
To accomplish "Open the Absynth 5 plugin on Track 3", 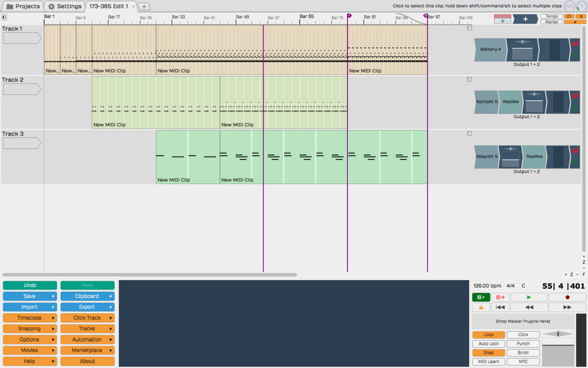I will point(486,157).
